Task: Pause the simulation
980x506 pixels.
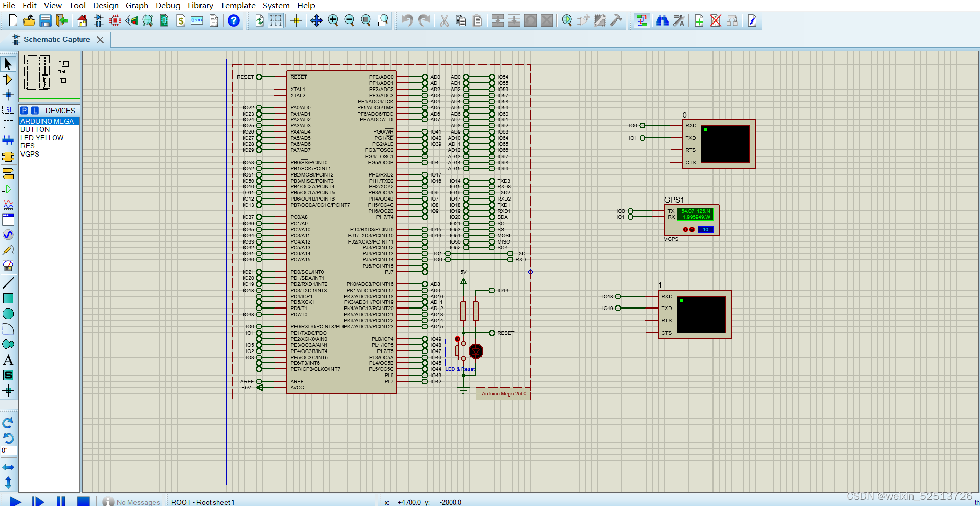Action: pyautogui.click(x=60, y=502)
